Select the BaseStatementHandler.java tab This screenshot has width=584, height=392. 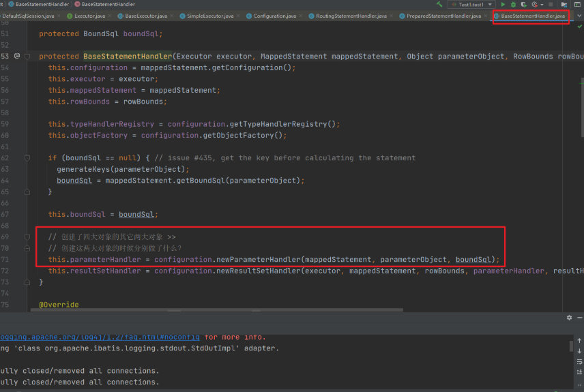[x=533, y=16]
